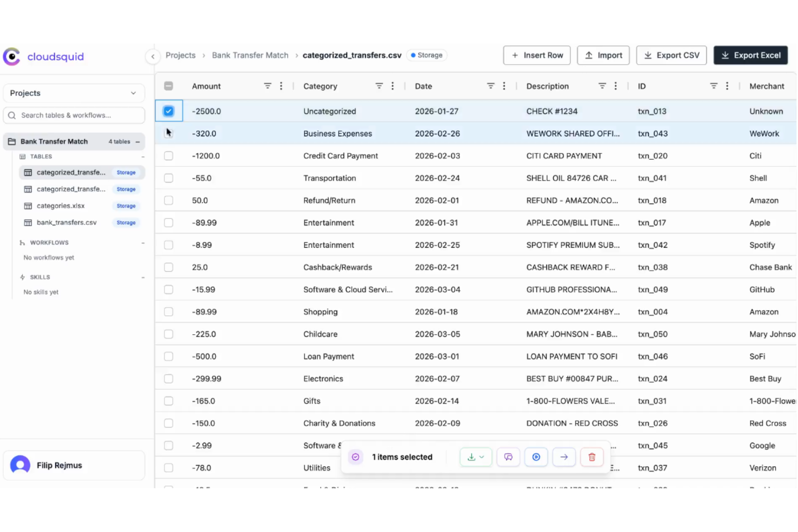This screenshot has height=532, width=798.
Task: Open the Amount column filter icon
Action: coord(267,86)
